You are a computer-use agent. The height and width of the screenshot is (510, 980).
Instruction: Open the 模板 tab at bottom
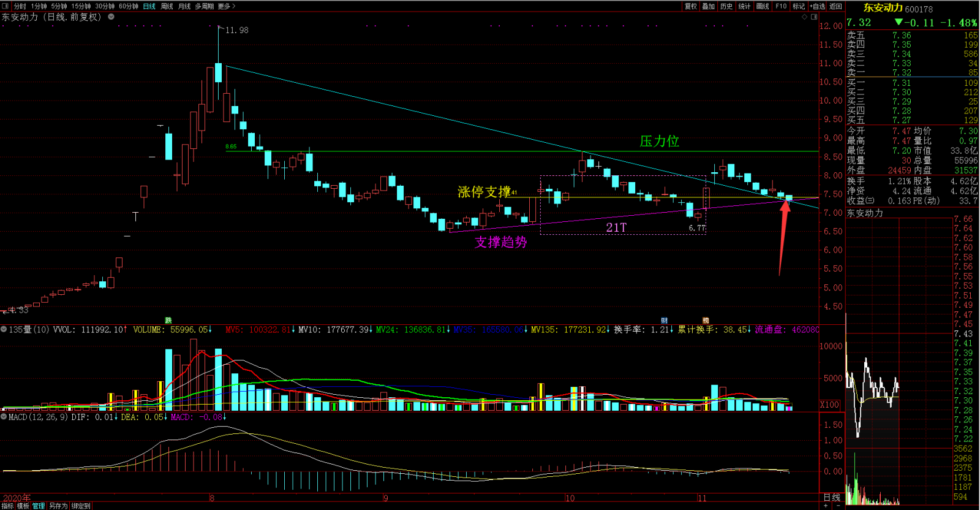[x=23, y=506]
